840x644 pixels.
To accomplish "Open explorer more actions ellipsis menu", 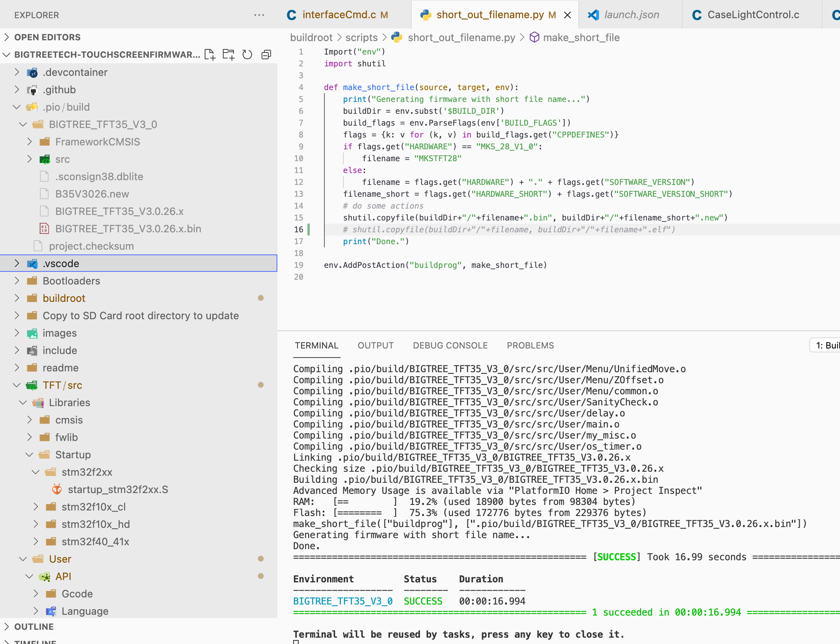I will tap(259, 15).
